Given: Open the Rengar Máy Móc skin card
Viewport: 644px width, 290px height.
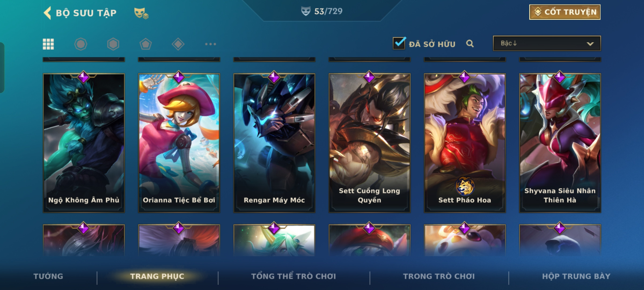Looking at the screenshot, I should tap(274, 143).
